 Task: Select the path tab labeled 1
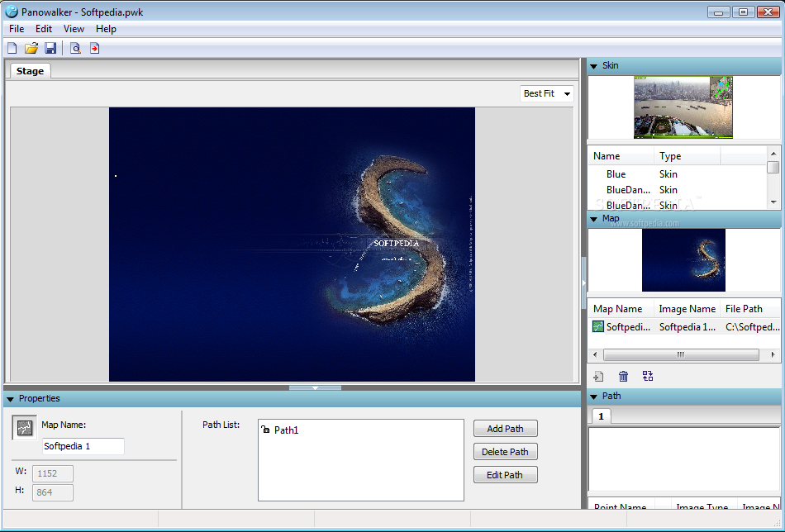click(602, 416)
